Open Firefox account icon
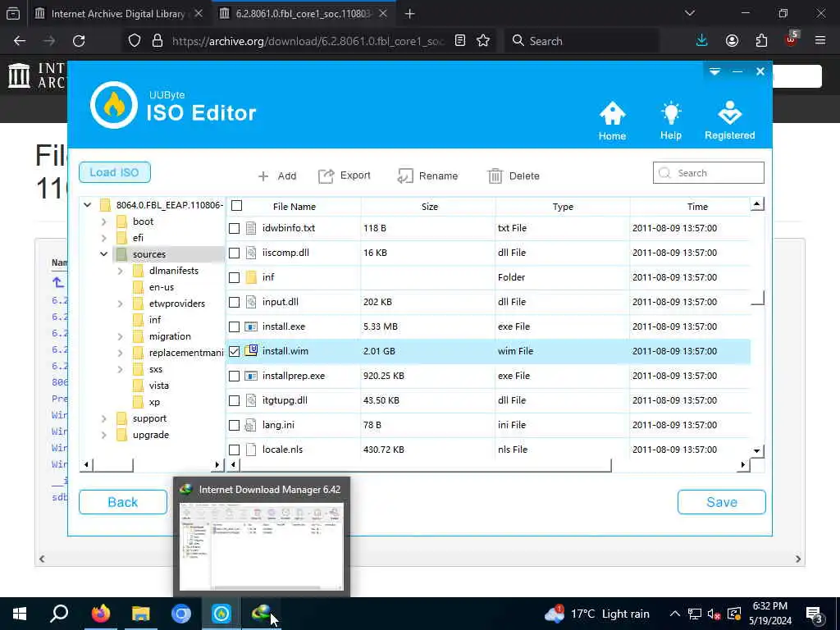This screenshot has width=840, height=630. pyautogui.click(x=732, y=41)
